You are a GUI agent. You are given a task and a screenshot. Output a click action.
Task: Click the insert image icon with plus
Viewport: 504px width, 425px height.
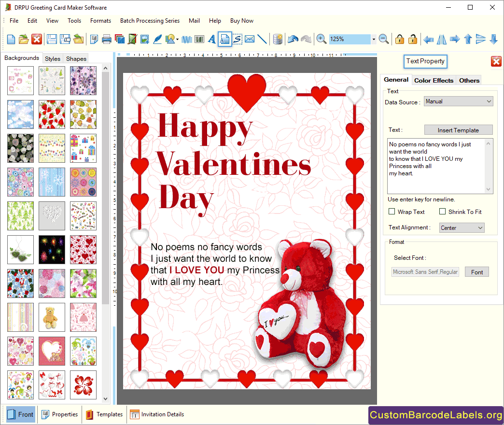(145, 39)
